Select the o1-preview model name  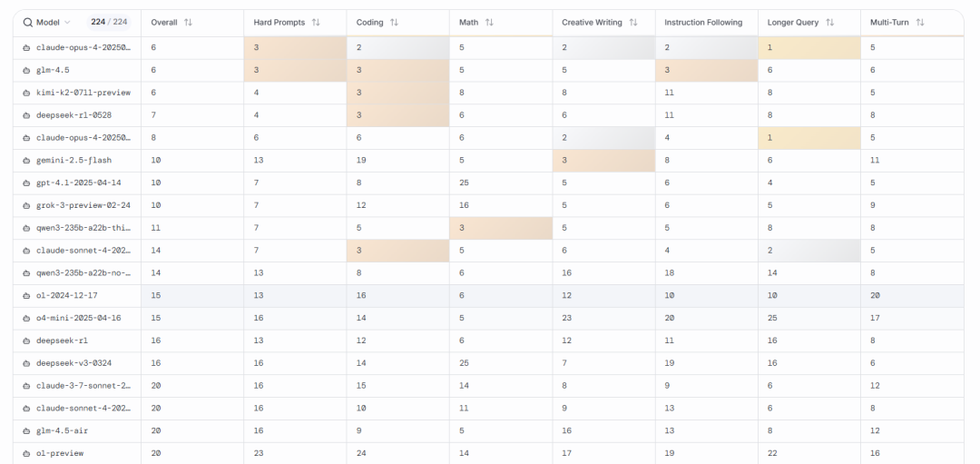(60, 453)
